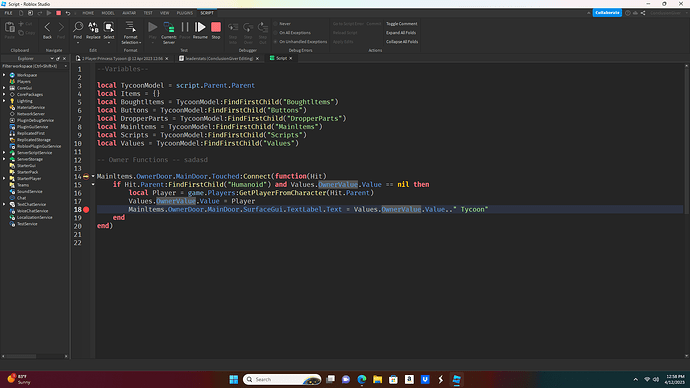690x388 pixels.
Task: Select the On All Exceptions option
Action: tap(292, 33)
